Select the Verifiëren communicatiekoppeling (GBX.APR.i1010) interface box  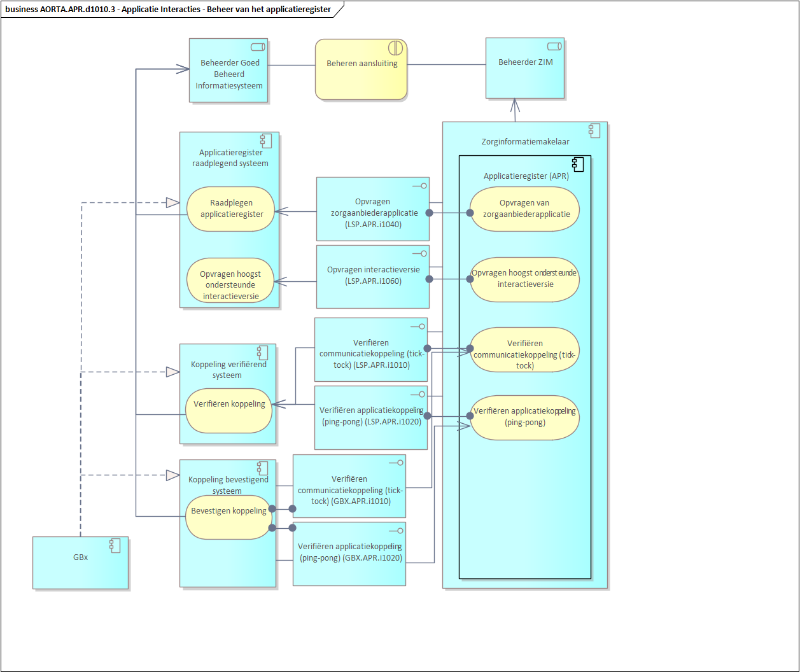coord(349,489)
